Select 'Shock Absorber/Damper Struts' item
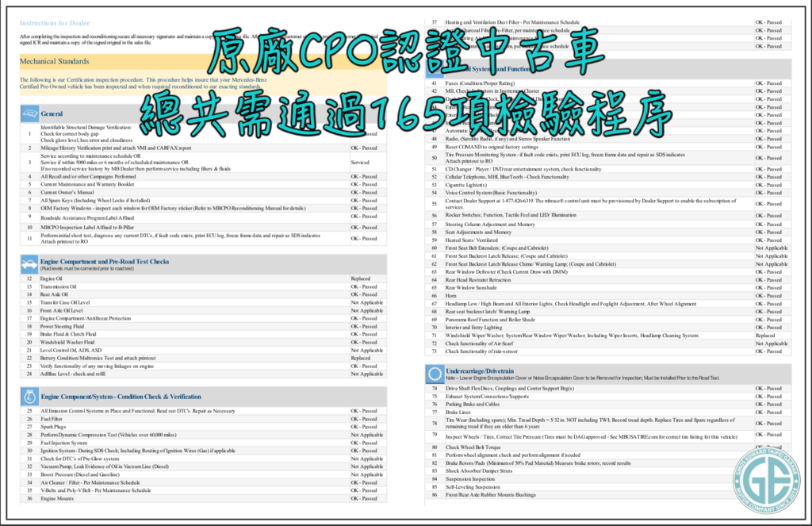The height and width of the screenshot is (526, 812). coord(479,471)
